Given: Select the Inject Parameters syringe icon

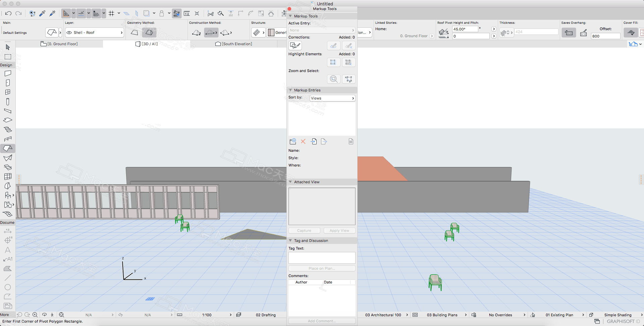Looking at the screenshot, I should coord(53,13).
